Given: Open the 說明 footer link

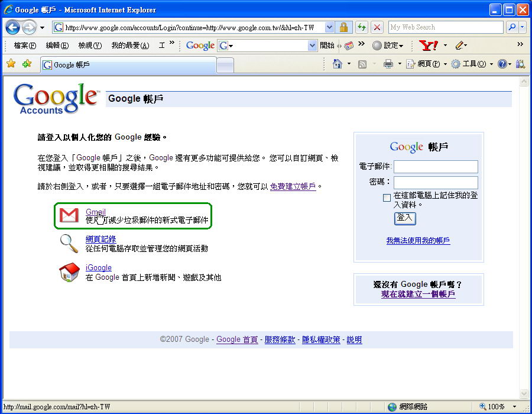Looking at the screenshot, I should pos(354,339).
